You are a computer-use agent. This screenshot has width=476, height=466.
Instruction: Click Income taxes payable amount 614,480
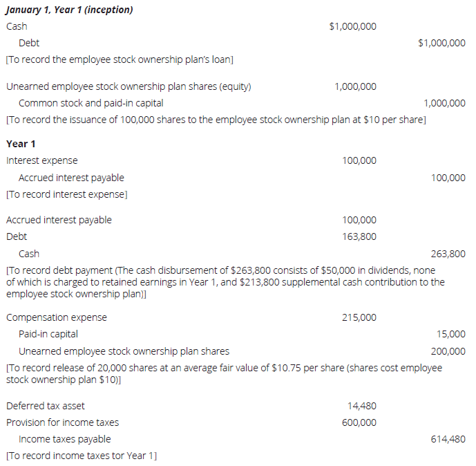tap(448, 439)
